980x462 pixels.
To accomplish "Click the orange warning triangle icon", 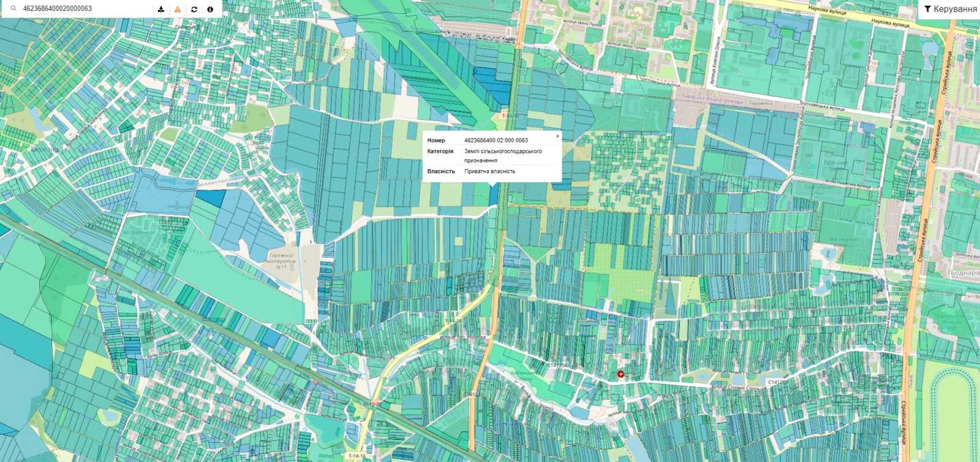I will [x=178, y=9].
